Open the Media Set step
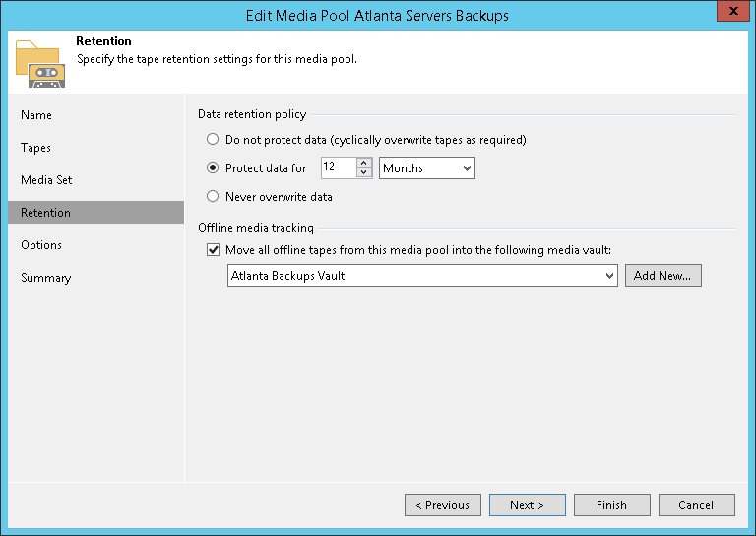Viewport: 756px width, 536px height. 46,180
